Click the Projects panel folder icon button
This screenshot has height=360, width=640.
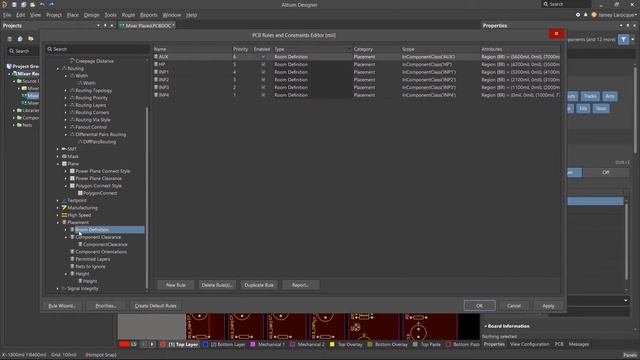(31, 39)
